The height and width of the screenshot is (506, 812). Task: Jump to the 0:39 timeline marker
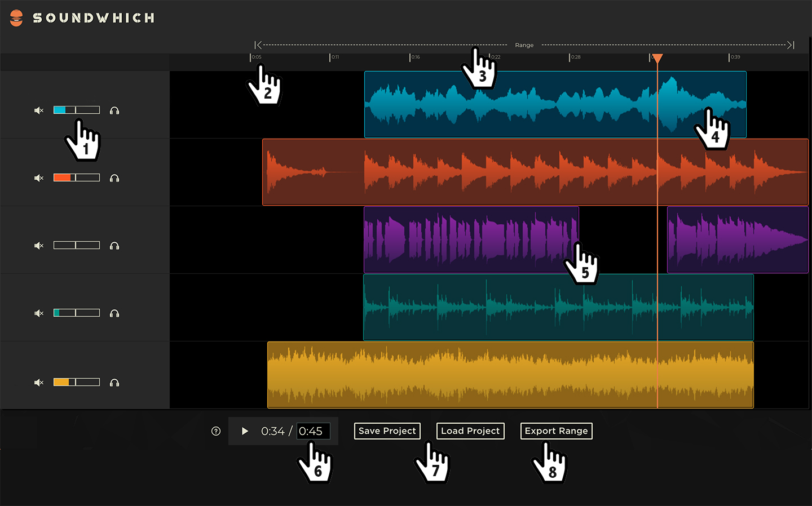(x=735, y=57)
